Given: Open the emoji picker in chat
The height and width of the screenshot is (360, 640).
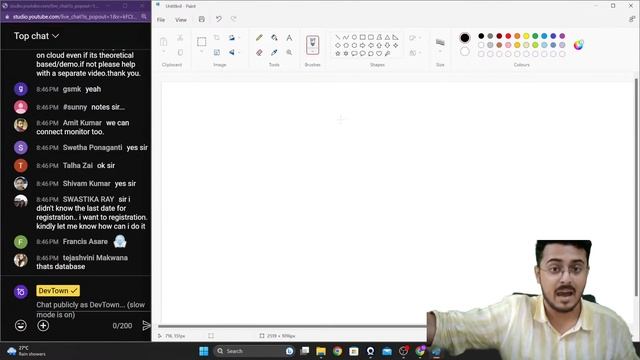Looking at the screenshot, I should 21,325.
